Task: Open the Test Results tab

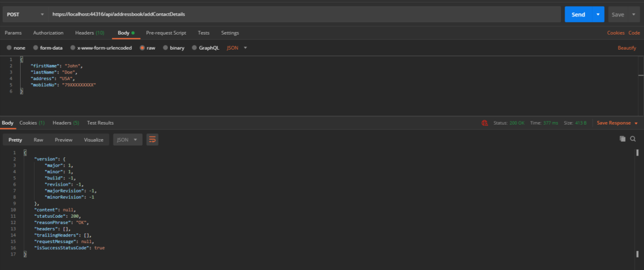Action: tap(100, 123)
